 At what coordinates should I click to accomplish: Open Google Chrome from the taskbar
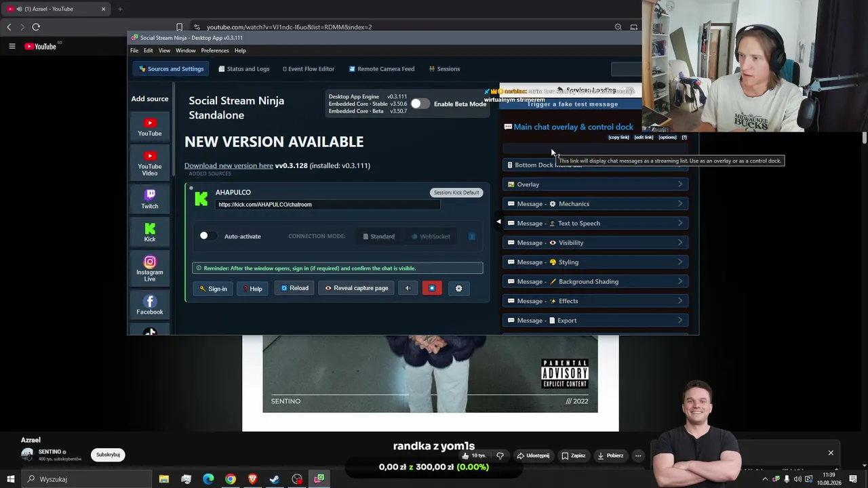click(231, 479)
